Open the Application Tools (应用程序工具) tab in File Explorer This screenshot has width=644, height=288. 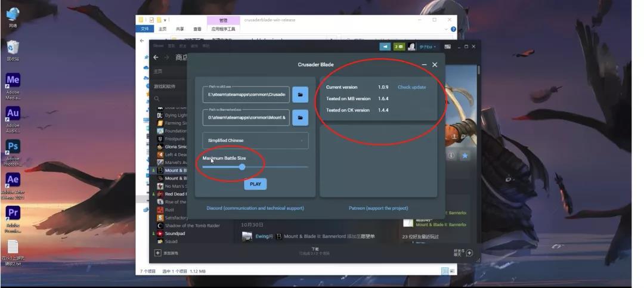(224, 29)
